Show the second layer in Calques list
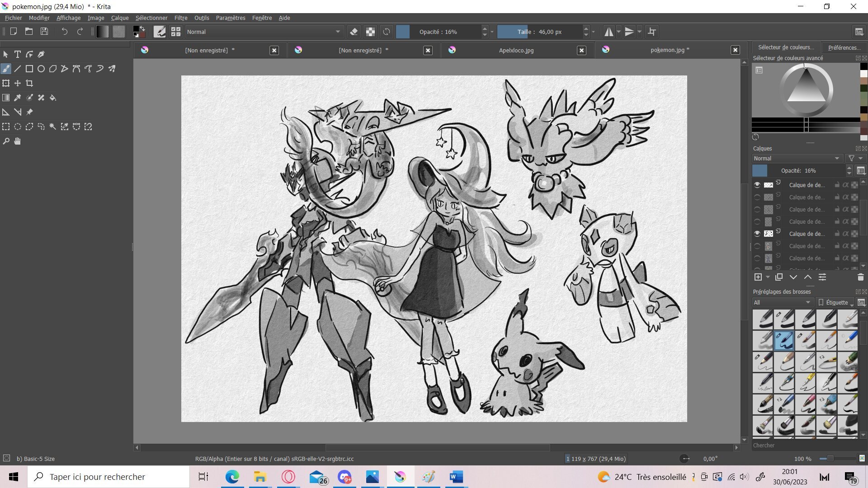This screenshot has height=488, width=868. [x=757, y=197]
